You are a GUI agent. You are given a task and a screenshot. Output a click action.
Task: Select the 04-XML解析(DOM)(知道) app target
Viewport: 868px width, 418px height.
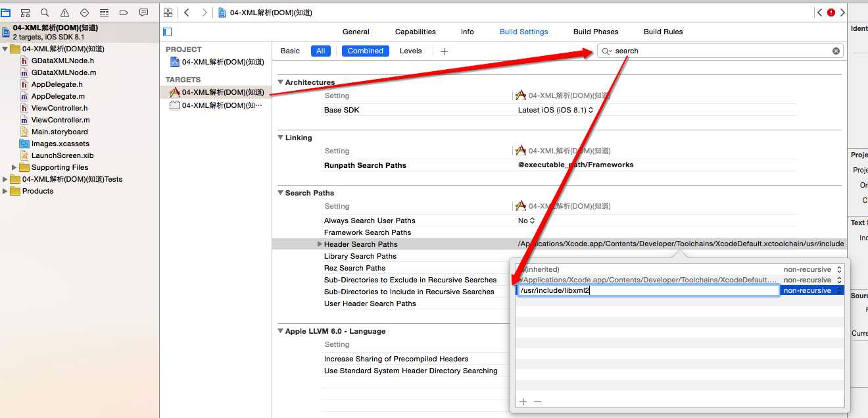[x=216, y=93]
